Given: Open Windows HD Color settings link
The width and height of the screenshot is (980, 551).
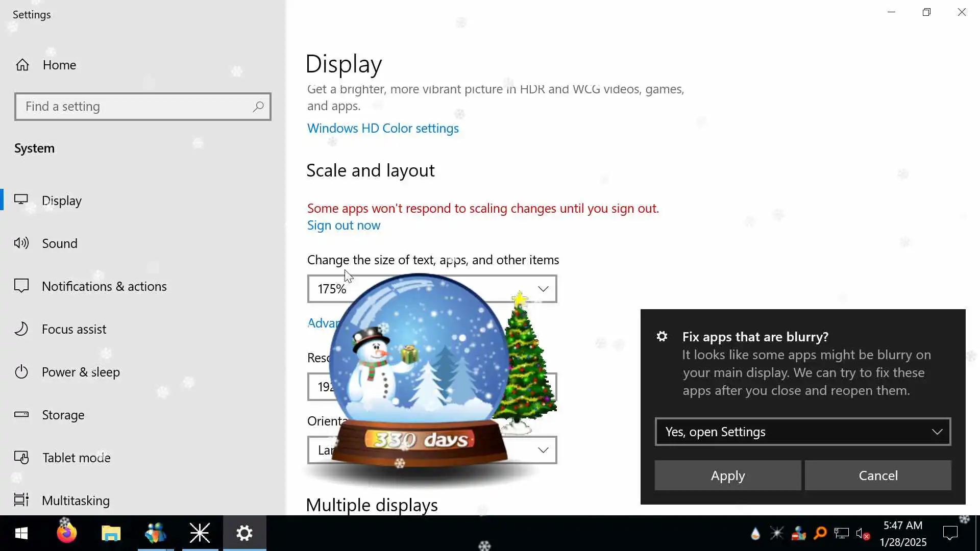Looking at the screenshot, I should click(383, 128).
